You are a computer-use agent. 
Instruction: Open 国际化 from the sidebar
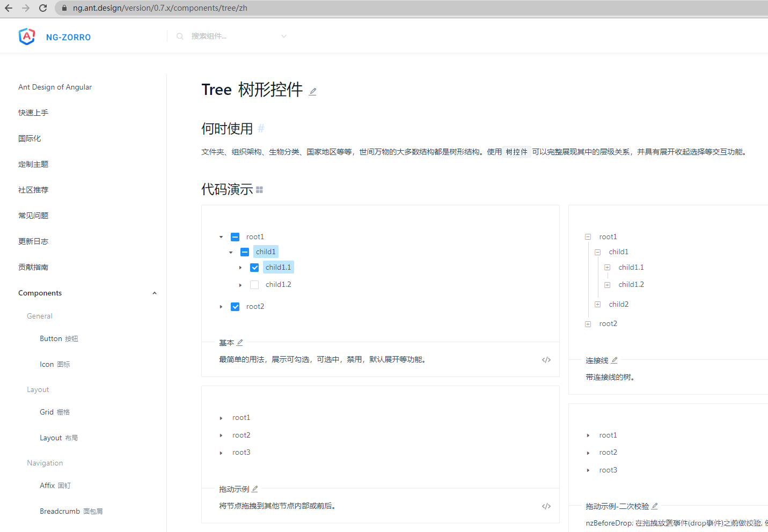[x=30, y=138]
